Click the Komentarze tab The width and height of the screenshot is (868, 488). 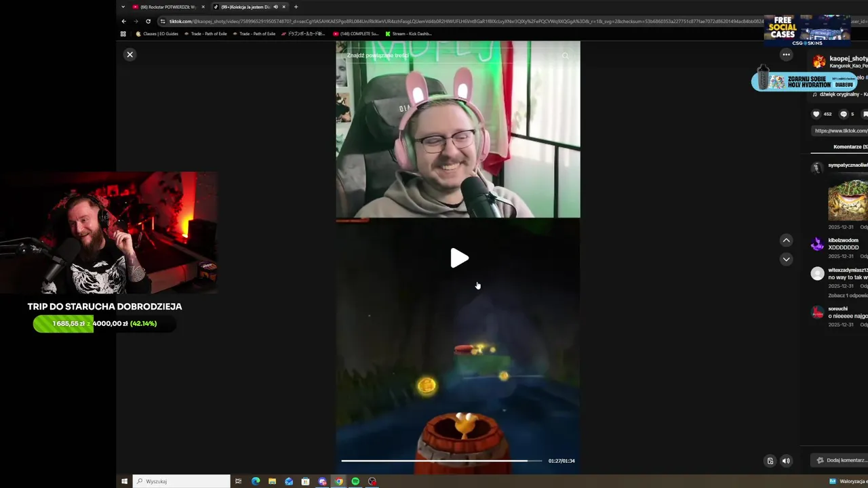pyautogui.click(x=850, y=146)
